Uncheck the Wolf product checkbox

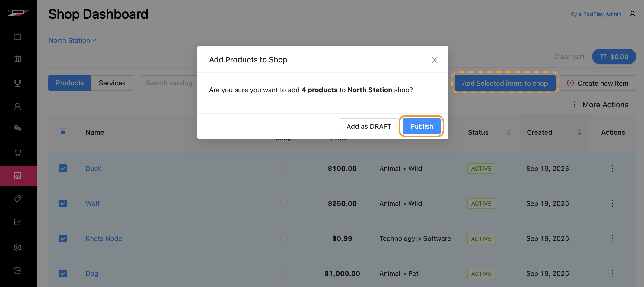point(63,203)
